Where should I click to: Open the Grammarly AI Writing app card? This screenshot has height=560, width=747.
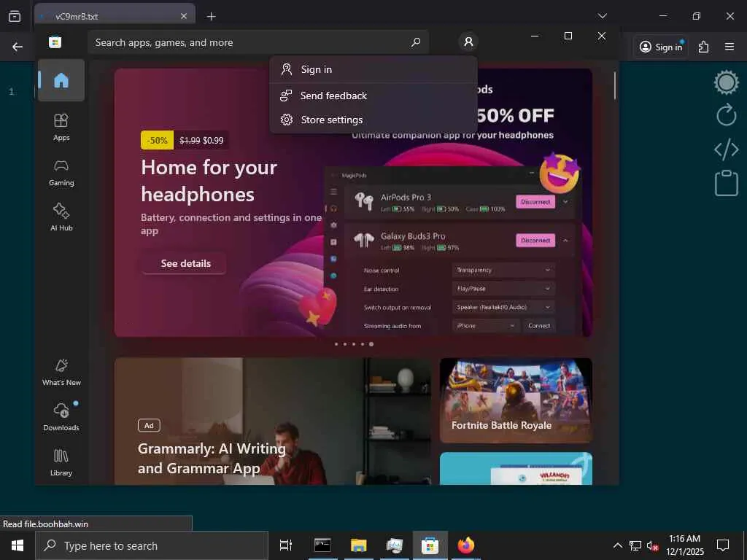coord(273,421)
